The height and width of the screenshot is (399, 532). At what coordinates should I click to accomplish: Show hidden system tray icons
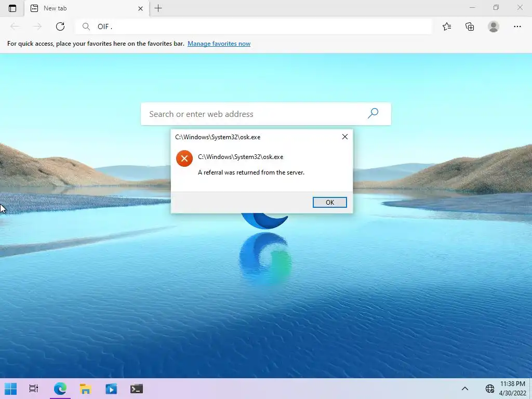point(465,389)
